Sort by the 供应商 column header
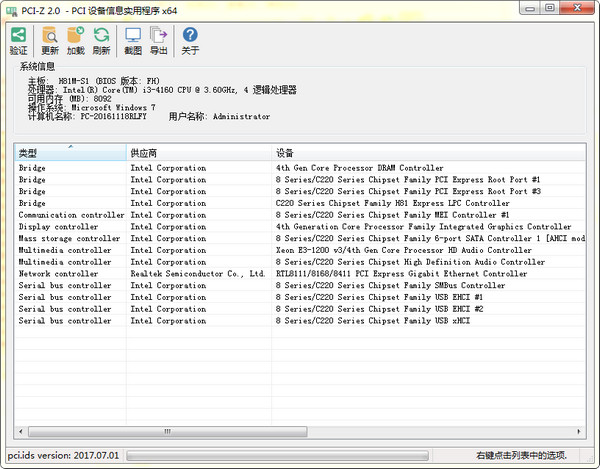The width and height of the screenshot is (600, 469). tap(199, 153)
